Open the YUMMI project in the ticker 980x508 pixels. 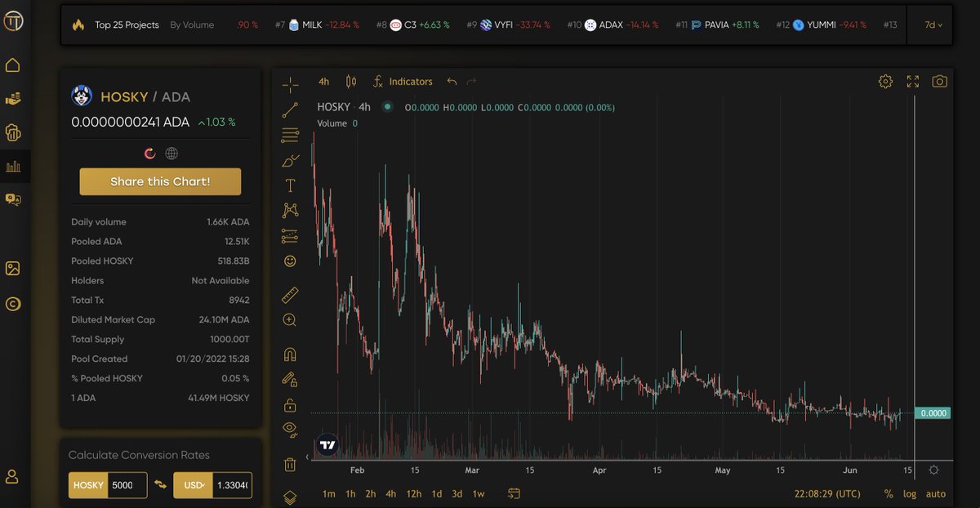click(822, 25)
